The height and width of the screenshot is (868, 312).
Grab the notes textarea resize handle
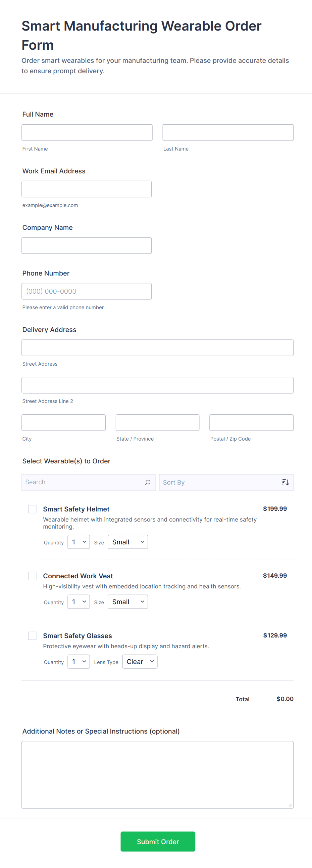290,805
